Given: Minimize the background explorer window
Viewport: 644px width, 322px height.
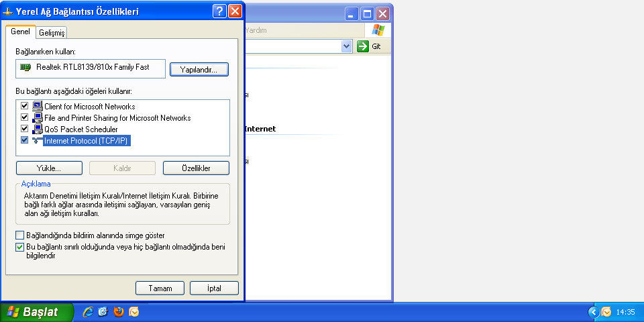Looking at the screenshot, I should click(352, 14).
